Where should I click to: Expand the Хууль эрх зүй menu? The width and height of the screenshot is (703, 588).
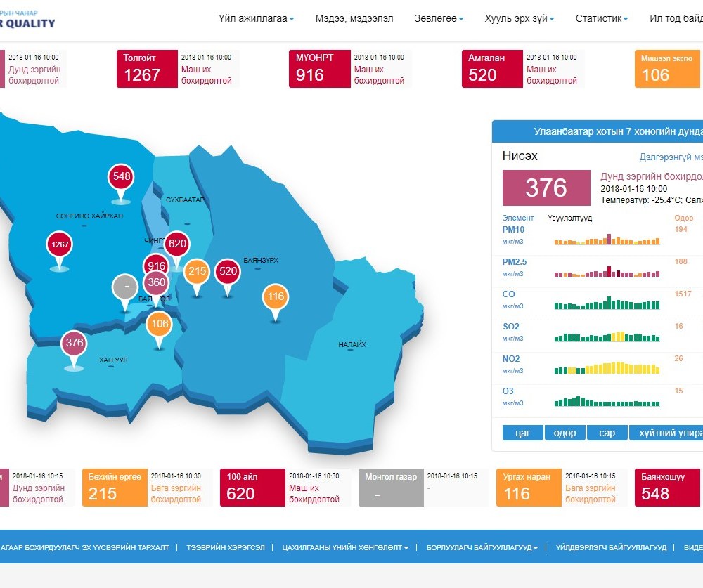coord(520,19)
